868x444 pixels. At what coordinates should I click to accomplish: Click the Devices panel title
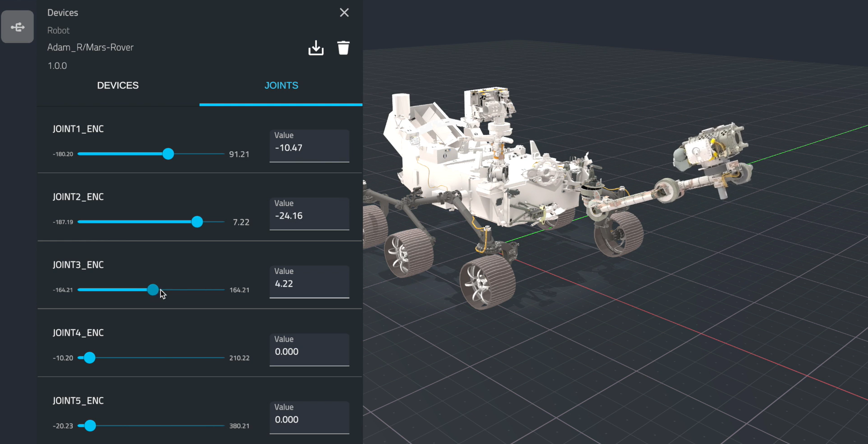(63, 13)
